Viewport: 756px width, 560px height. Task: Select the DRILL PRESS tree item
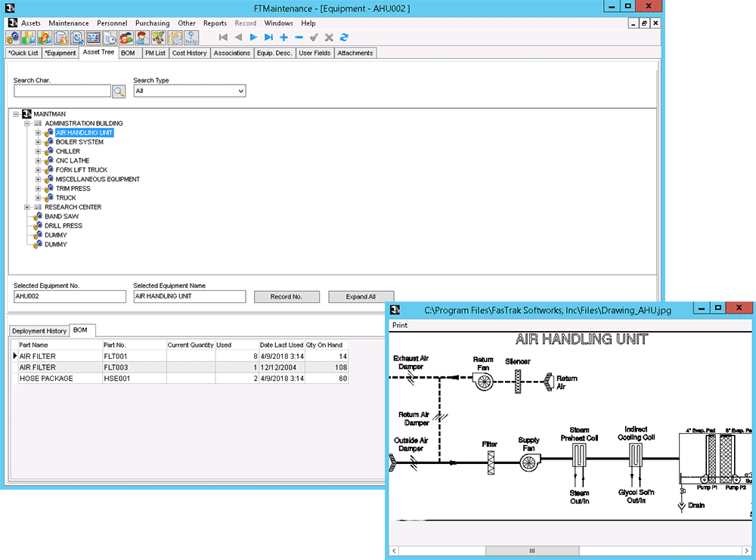click(x=64, y=225)
